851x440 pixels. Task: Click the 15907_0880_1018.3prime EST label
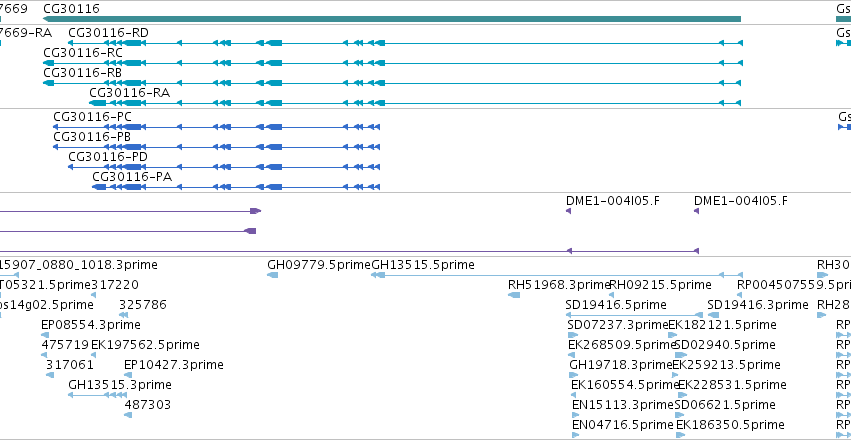point(79,265)
